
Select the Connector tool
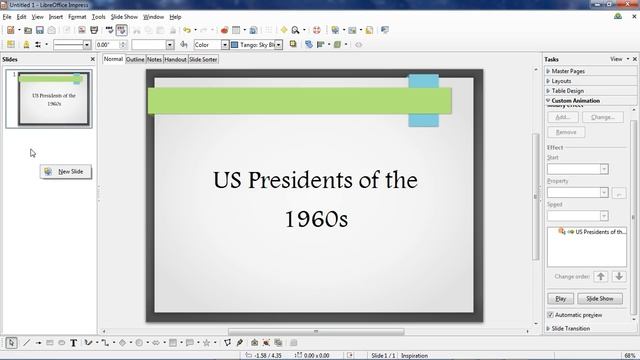click(x=105, y=343)
